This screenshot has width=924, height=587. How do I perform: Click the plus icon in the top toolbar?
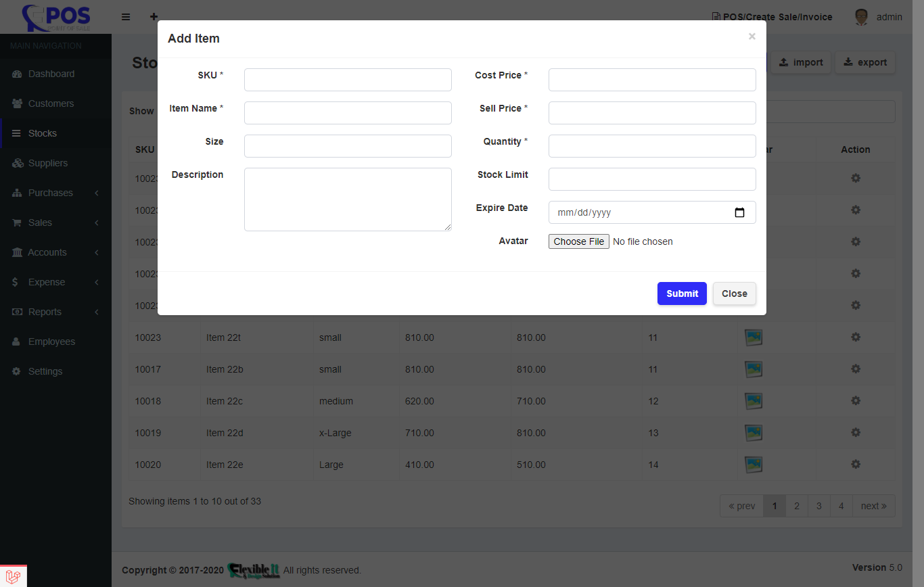(154, 17)
